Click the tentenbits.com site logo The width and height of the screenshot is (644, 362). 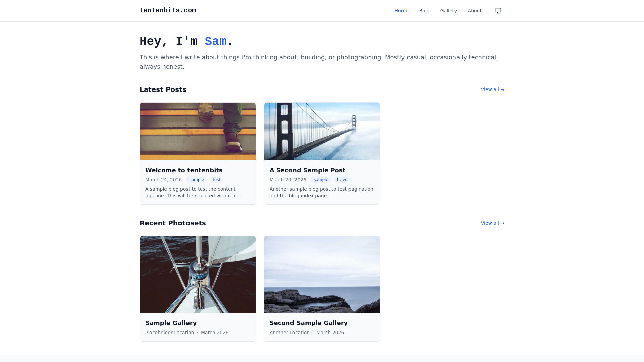tap(168, 10)
